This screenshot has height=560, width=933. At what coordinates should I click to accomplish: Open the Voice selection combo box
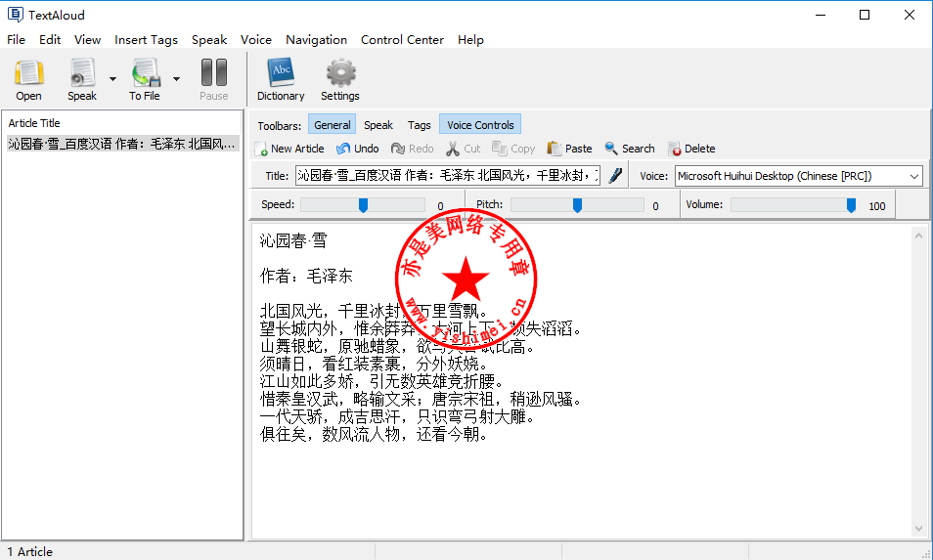coord(798,176)
